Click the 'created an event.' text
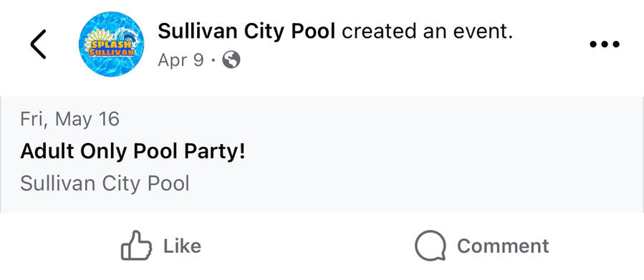 pos(428,31)
